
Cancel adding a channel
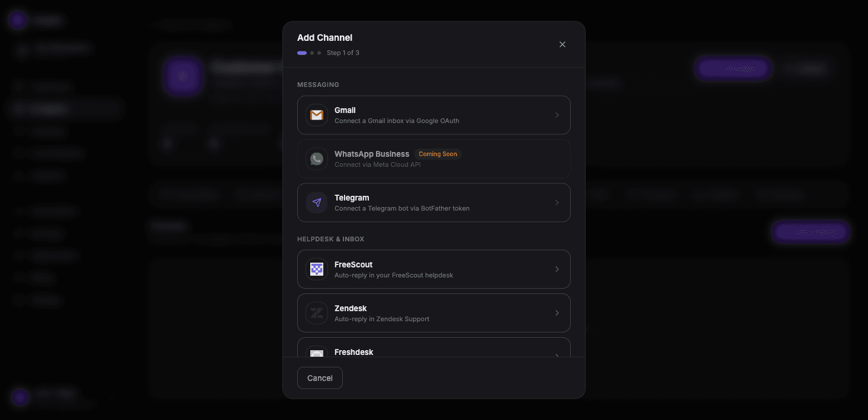point(320,378)
